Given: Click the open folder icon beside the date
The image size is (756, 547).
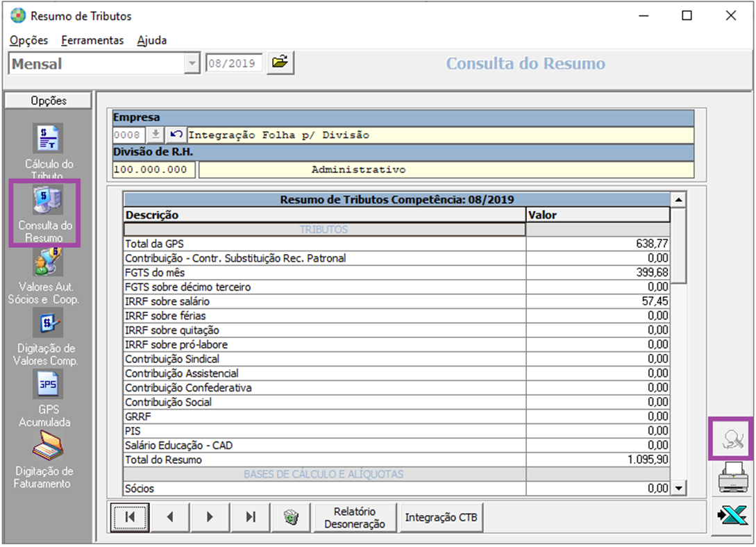Looking at the screenshot, I should (280, 62).
